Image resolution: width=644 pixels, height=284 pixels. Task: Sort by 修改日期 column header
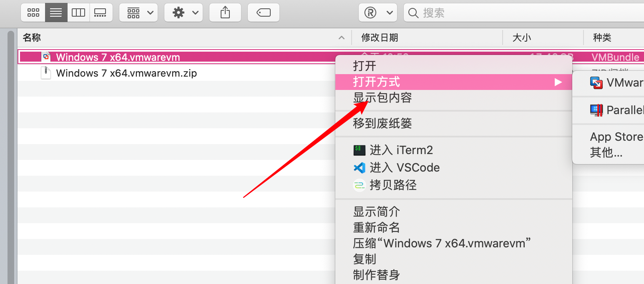click(427, 38)
